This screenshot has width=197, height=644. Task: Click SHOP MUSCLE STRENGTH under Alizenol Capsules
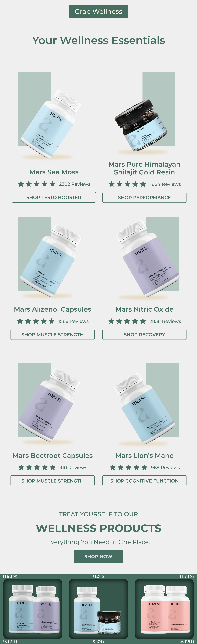pyautogui.click(x=53, y=335)
